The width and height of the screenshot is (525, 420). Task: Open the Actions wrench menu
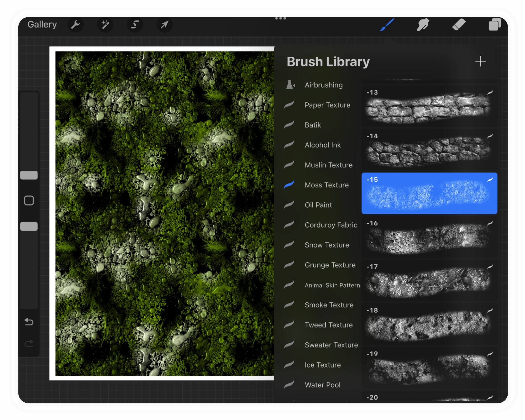pos(76,25)
